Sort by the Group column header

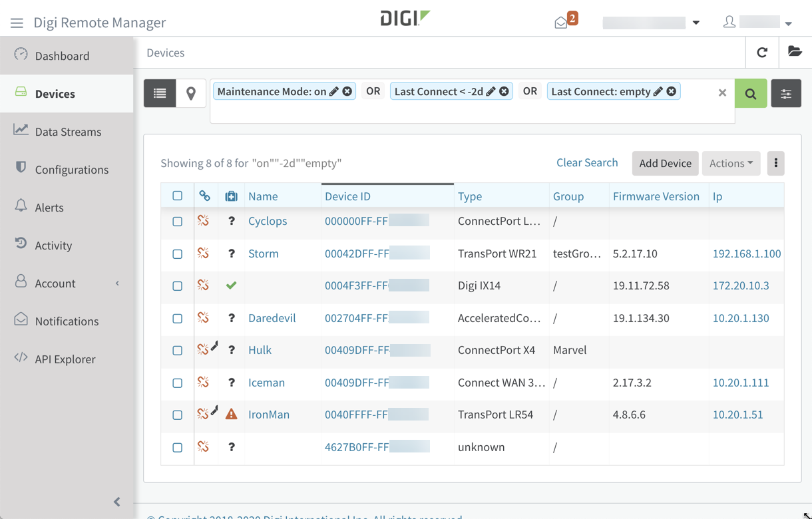tap(568, 196)
